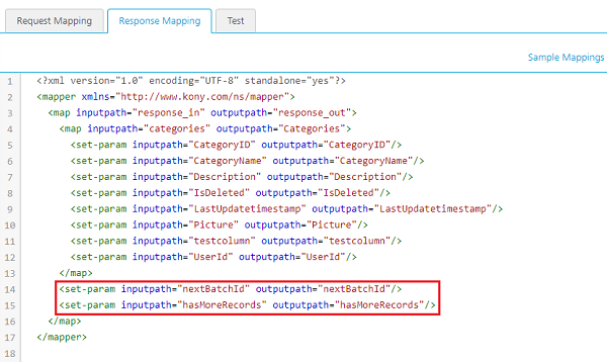The width and height of the screenshot is (607, 362).
Task: Place cursor on the hasMoreRecords set-param line
Action: click(x=247, y=305)
